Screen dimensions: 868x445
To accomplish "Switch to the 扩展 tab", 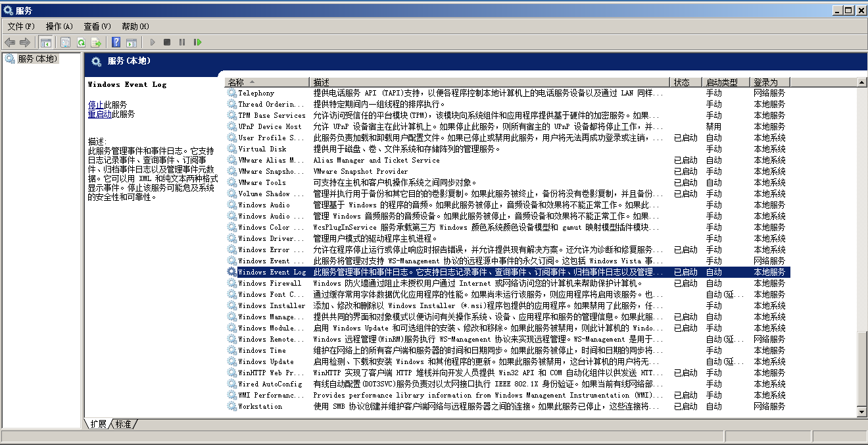I will click(x=99, y=424).
